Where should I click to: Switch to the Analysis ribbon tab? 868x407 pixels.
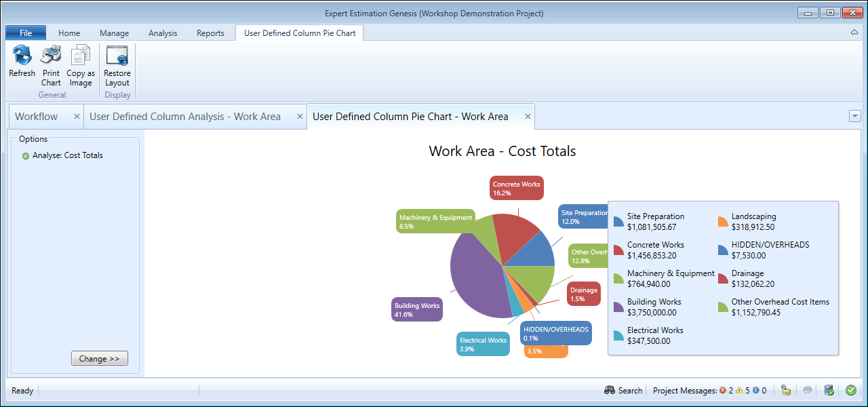(162, 33)
